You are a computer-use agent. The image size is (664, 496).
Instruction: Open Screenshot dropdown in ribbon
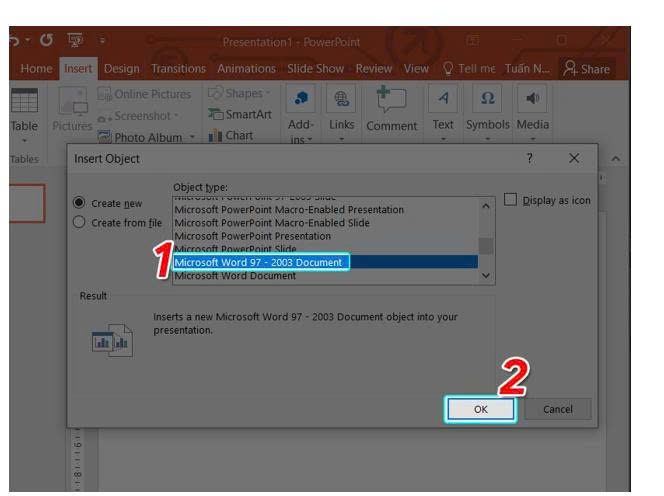[138, 116]
